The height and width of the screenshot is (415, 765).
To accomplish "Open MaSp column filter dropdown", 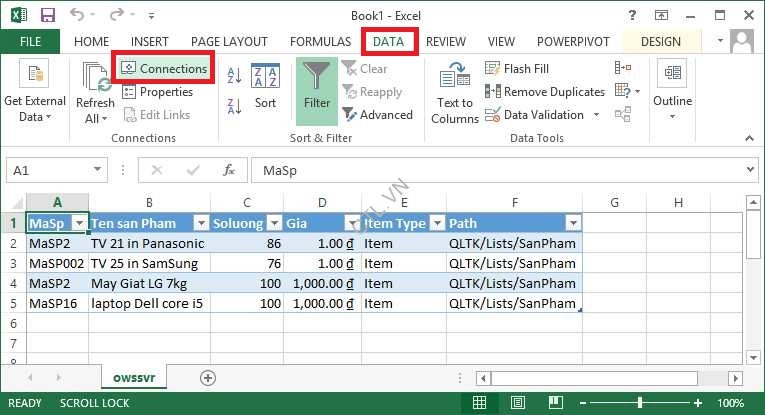I will [x=79, y=223].
